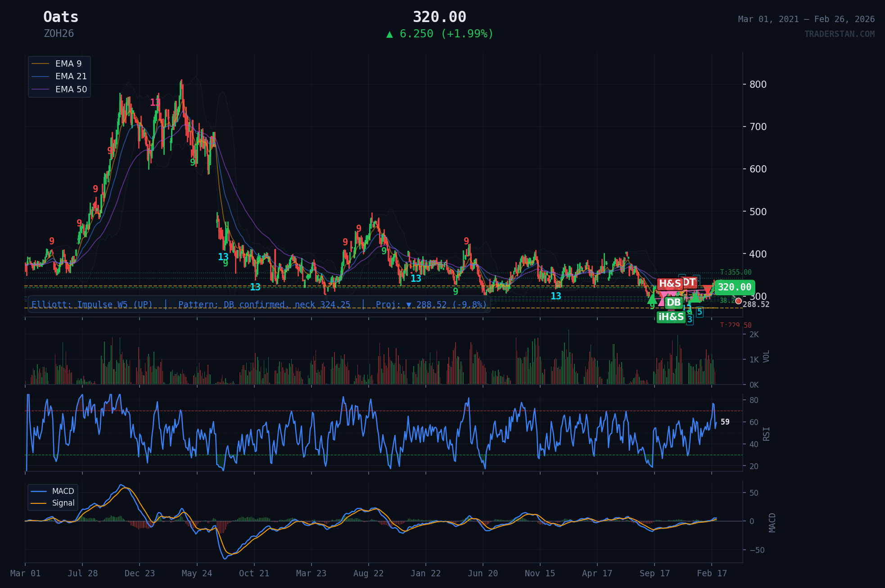Click the red down-triangle sell signal marker
This screenshot has width=885, height=588.
pyautogui.click(x=707, y=289)
